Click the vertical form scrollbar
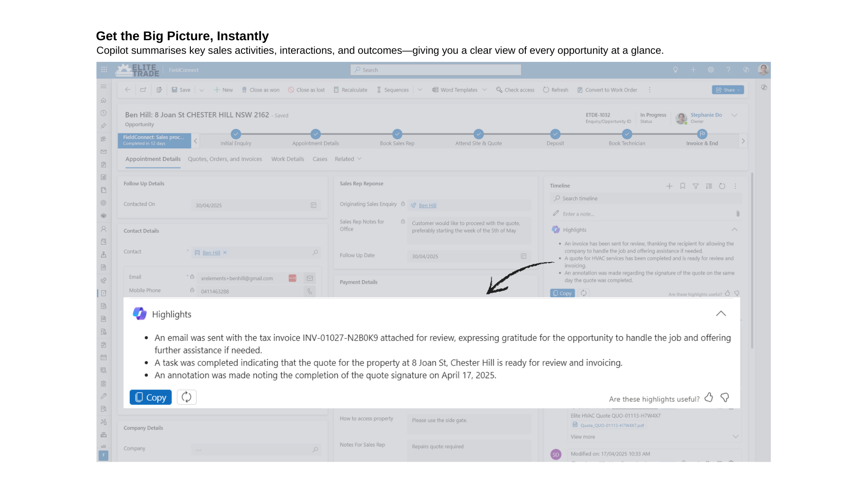The image size is (868, 488). [752, 260]
